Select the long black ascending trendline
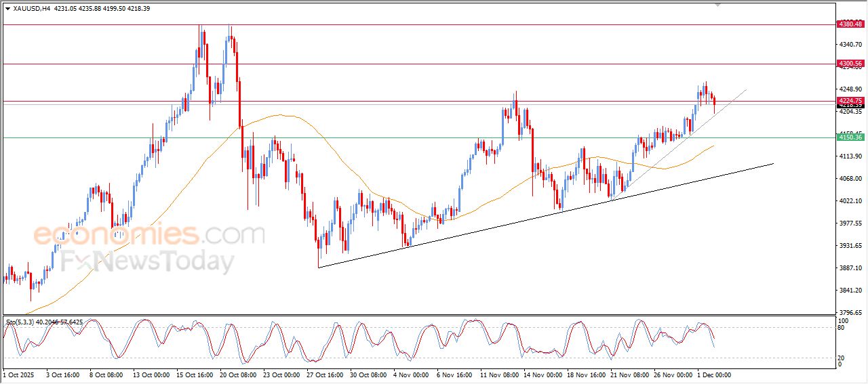This screenshot has width=868, height=384. click(542, 215)
